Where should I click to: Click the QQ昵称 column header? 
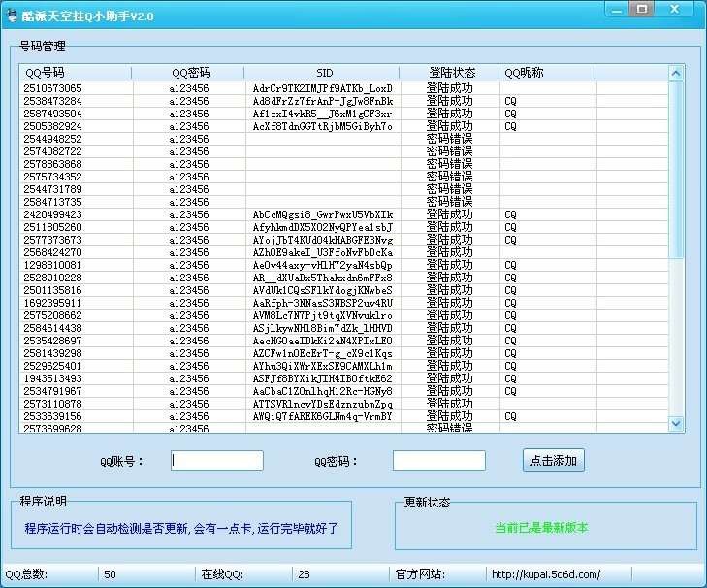(547, 73)
